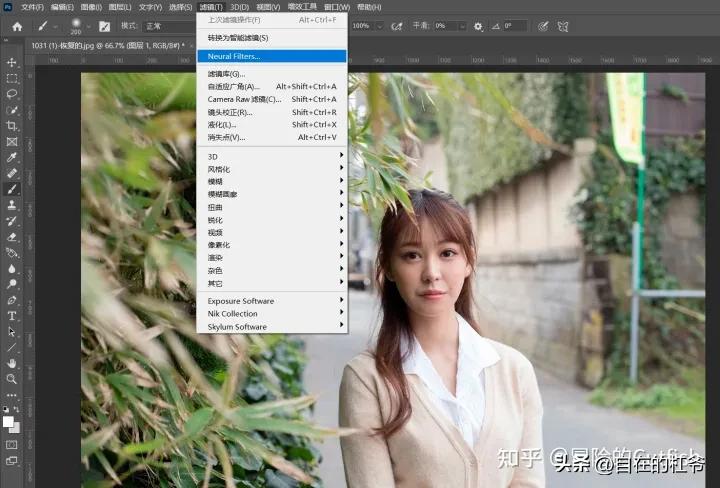Open the smoothing percent dropdown arrow
720x488 pixels.
(x=462, y=26)
